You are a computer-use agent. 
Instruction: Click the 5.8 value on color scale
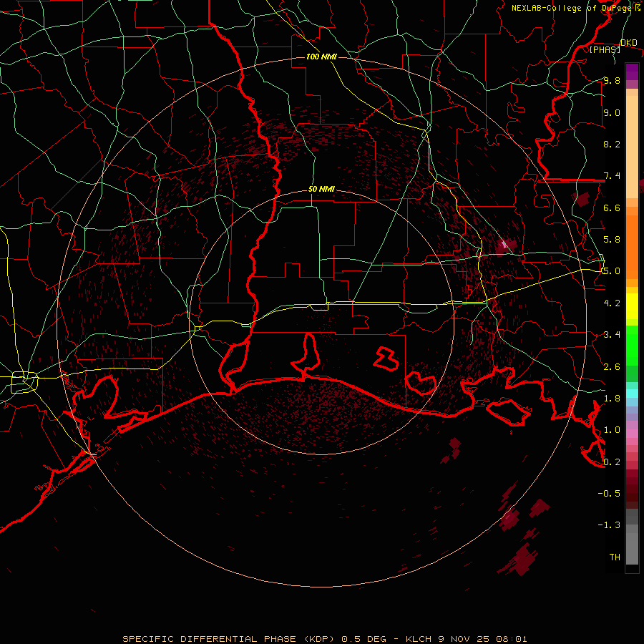612,239
